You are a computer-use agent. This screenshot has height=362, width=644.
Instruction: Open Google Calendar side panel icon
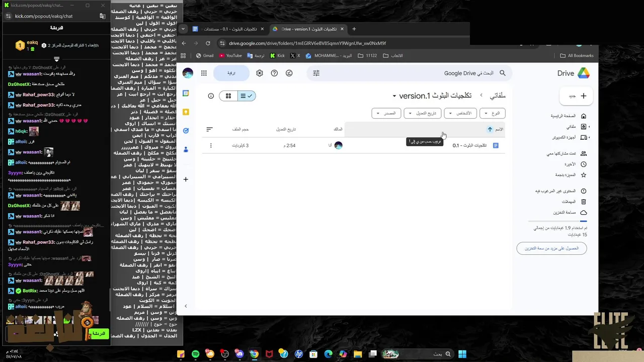coord(186,93)
